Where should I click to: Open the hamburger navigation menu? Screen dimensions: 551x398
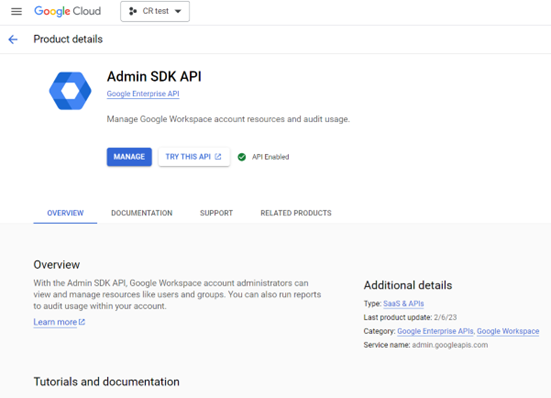[16, 12]
